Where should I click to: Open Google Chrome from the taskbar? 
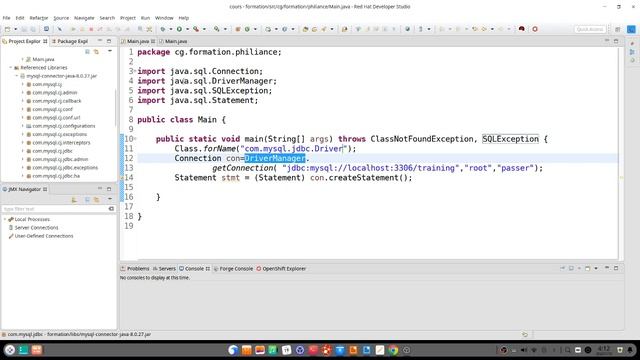pyautogui.click(x=393, y=350)
